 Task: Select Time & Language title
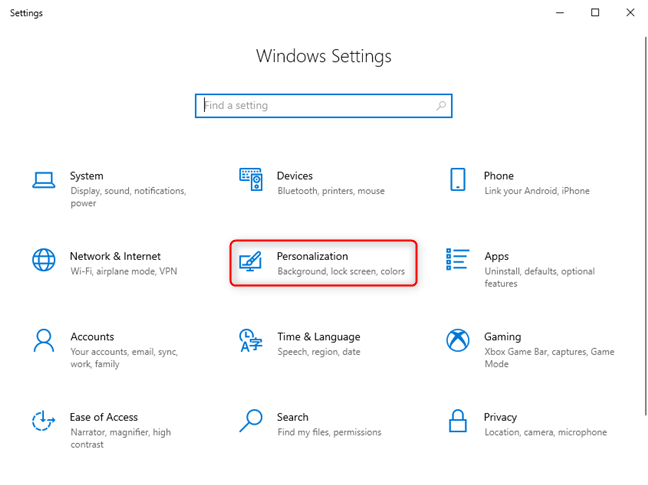coord(319,337)
